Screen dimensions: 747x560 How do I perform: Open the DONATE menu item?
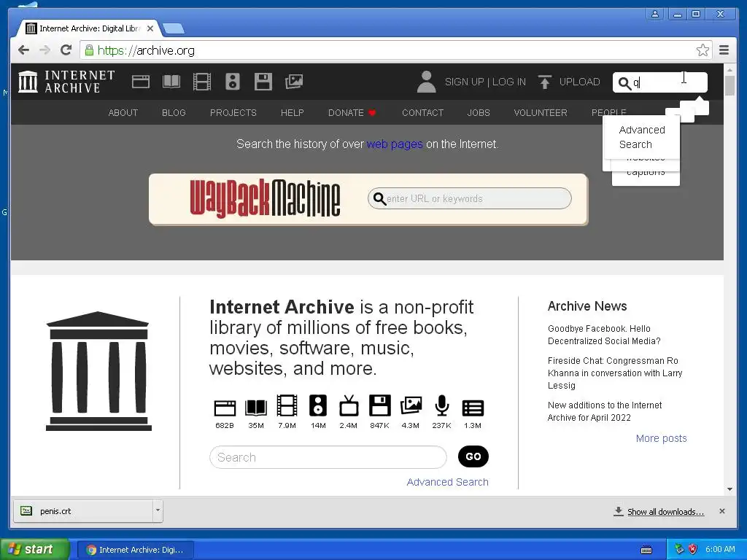[x=352, y=113]
